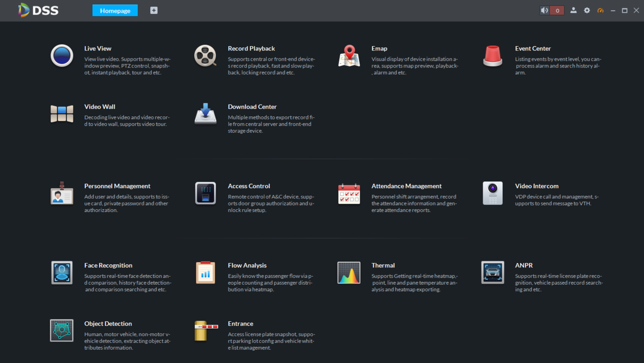Viewport: 644px width, 363px height.
Task: Launch the Emap map pin icon
Action: click(349, 56)
